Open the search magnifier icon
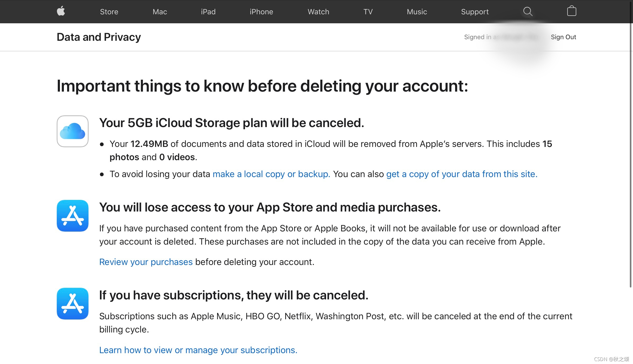633x364 pixels. [x=527, y=11]
